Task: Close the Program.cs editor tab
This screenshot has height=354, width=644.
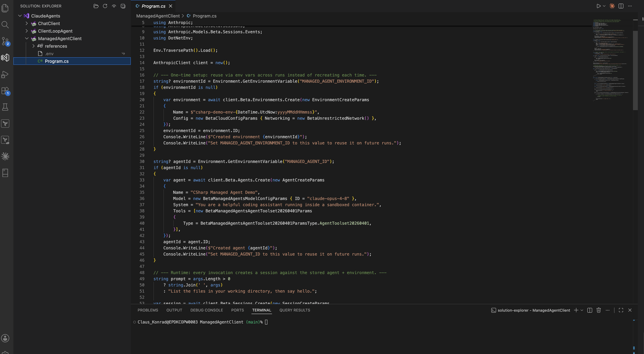Action: point(171,6)
